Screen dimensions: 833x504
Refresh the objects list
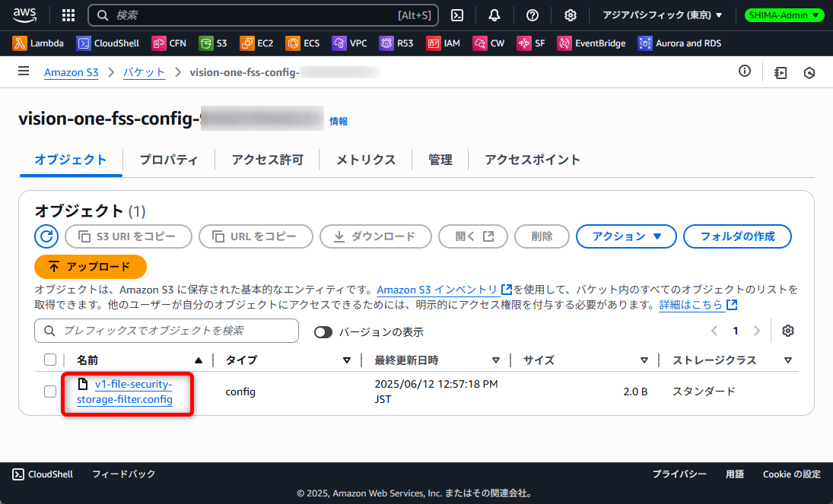coord(46,236)
